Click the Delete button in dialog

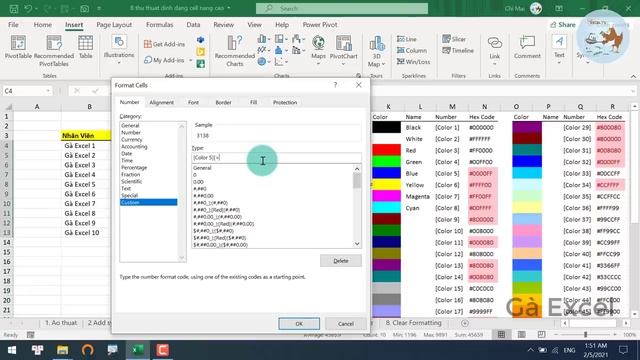pyautogui.click(x=340, y=261)
